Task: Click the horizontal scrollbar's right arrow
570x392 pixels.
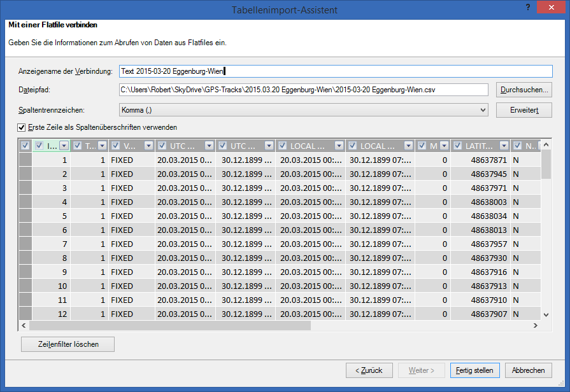Action: coord(536,325)
